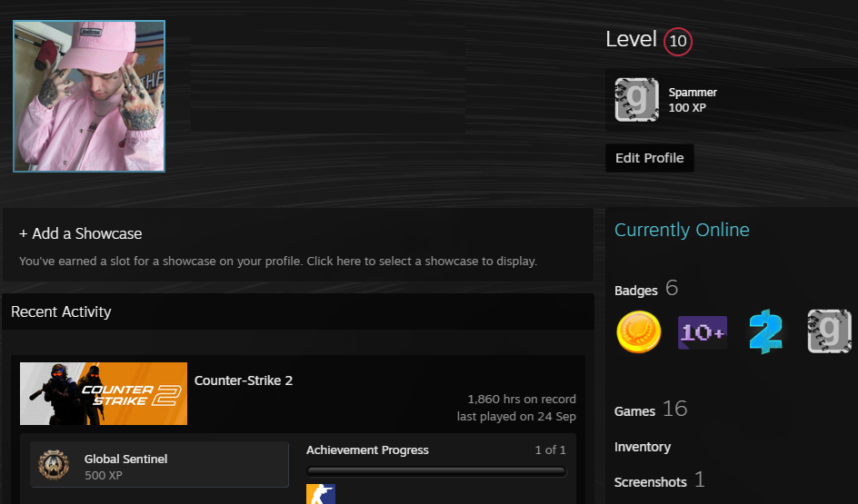Click the level 10 circle icon
Viewport: 858px width, 504px height.
pos(678,41)
